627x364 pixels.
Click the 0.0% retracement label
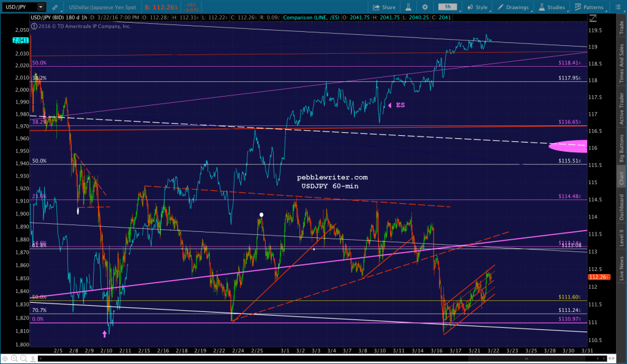click(x=37, y=319)
